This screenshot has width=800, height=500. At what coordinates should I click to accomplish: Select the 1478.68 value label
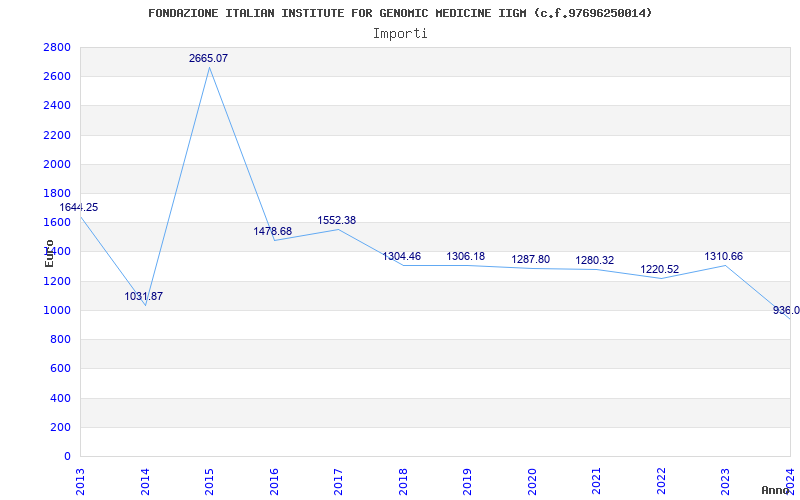click(273, 231)
